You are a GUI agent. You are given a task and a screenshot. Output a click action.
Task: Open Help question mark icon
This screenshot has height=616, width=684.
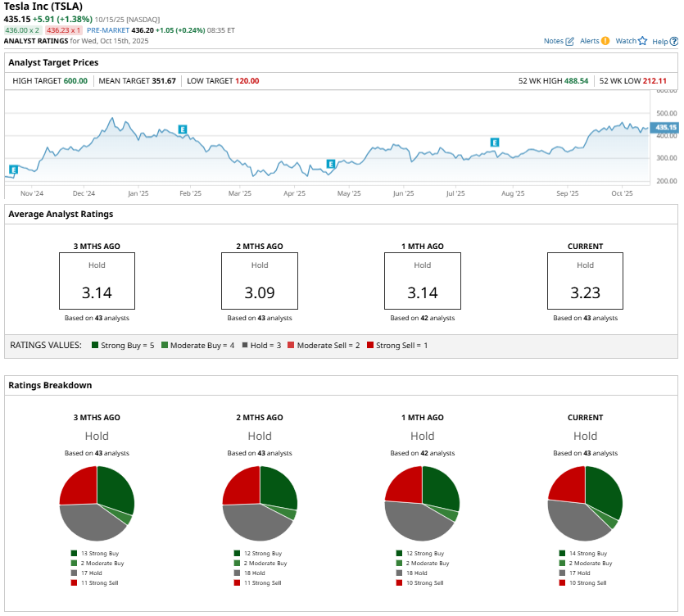click(x=673, y=41)
